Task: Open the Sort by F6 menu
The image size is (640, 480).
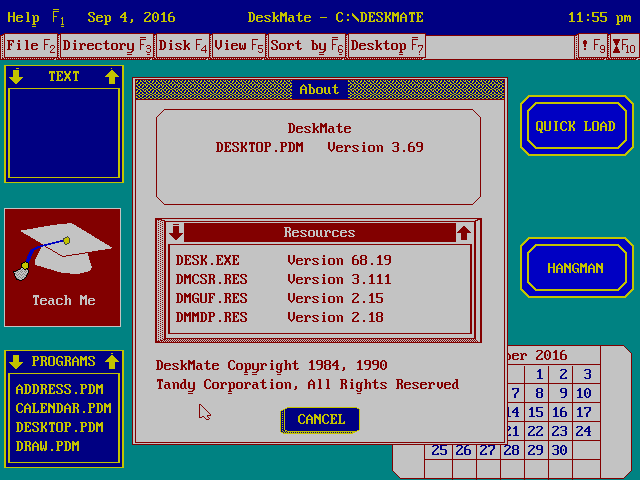Action: click(x=307, y=46)
